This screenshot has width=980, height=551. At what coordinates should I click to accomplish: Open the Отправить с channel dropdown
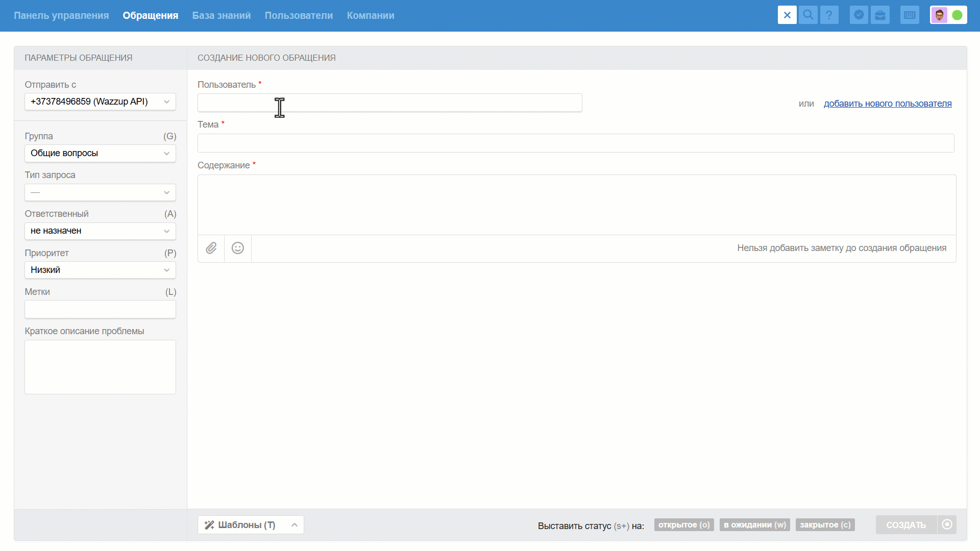tap(100, 102)
